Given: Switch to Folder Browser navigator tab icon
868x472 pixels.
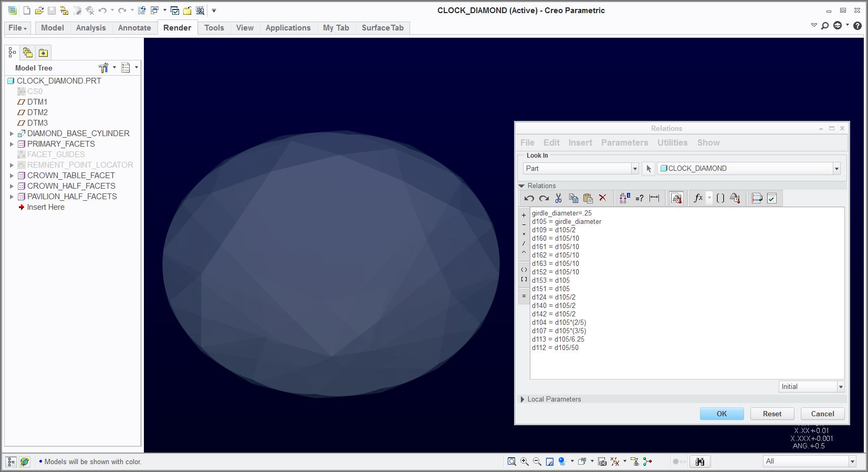Looking at the screenshot, I should coord(28,53).
